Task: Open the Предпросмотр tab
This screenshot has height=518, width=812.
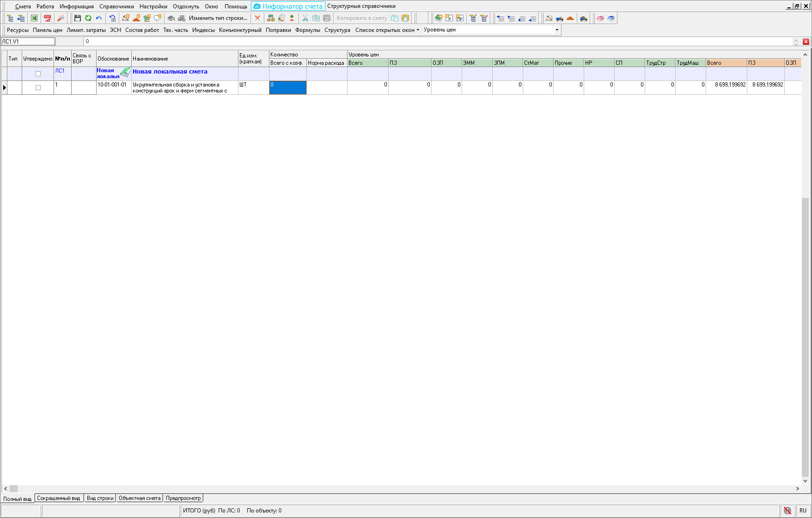Action: [183, 498]
